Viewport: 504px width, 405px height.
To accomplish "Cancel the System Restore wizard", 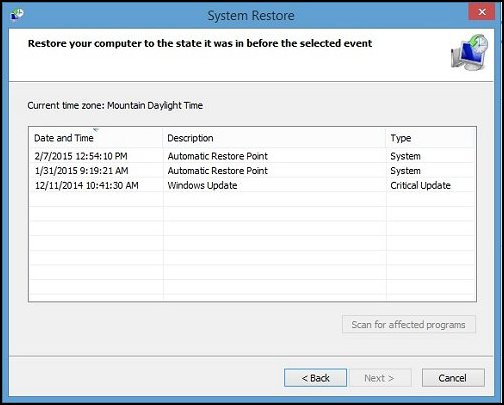I will tap(453, 378).
